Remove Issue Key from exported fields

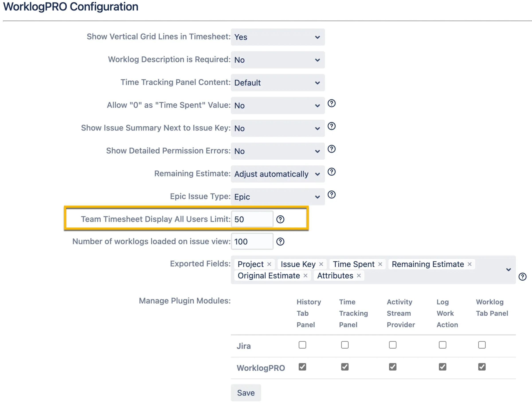pyautogui.click(x=321, y=264)
